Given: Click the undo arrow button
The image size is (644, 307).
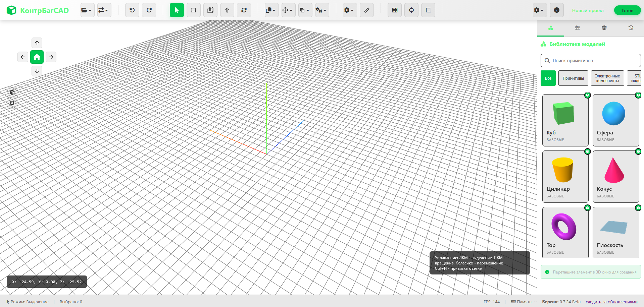Looking at the screenshot, I should (x=132, y=10).
